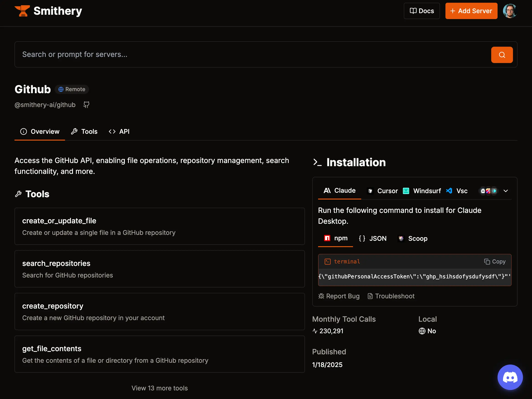Click the Smithery anvil logo icon
Image resolution: width=532 pixels, height=399 pixels.
[22, 11]
